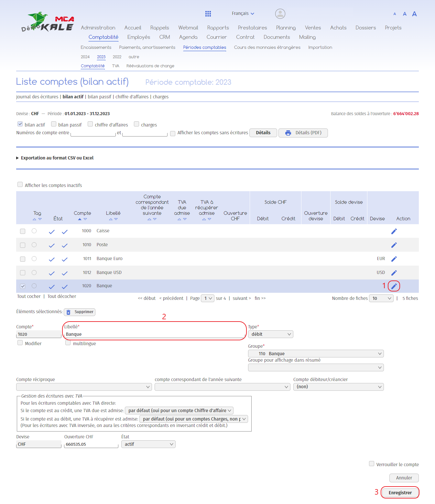Sort Compte column descending arrow

[85, 219]
